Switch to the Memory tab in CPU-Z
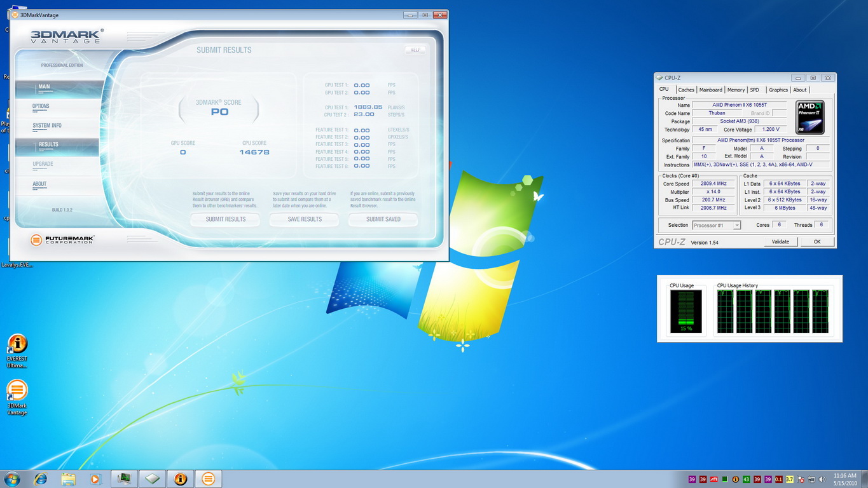This screenshot has width=868, height=488. coord(736,90)
